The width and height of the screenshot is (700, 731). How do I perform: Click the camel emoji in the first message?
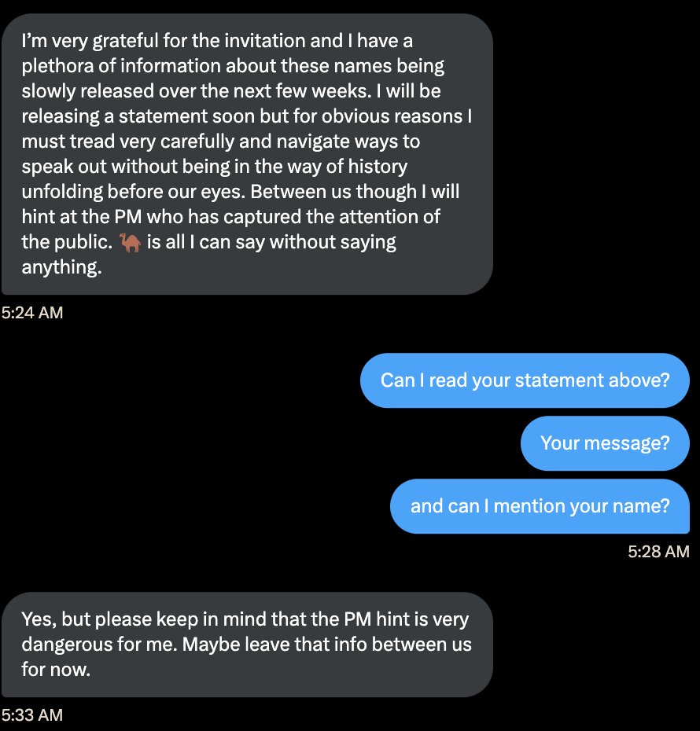pos(131,243)
